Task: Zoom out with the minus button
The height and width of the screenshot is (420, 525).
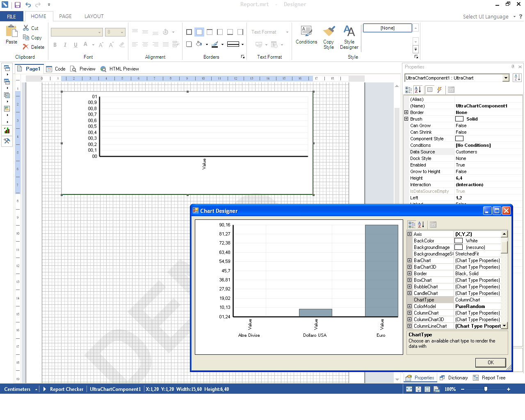Action: click(463, 389)
